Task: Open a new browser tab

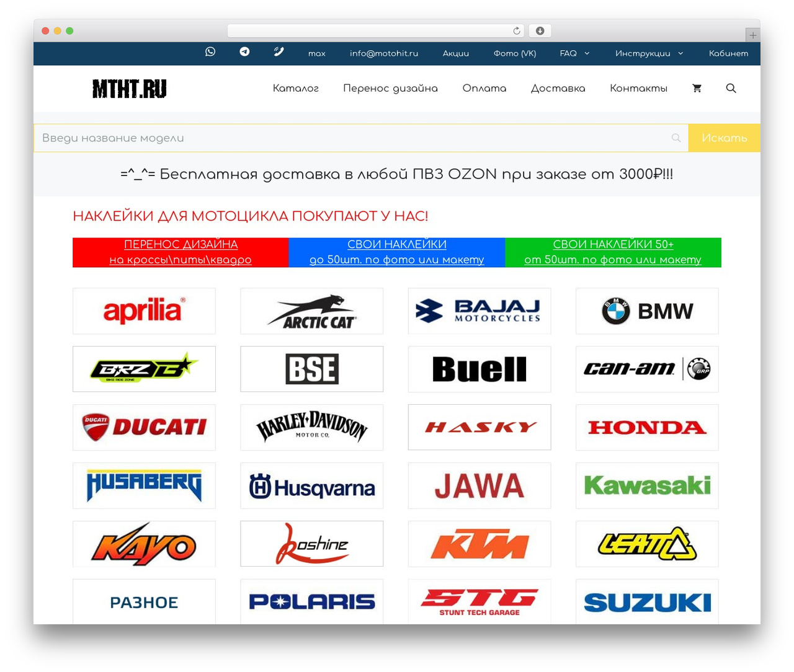Action: [x=752, y=35]
